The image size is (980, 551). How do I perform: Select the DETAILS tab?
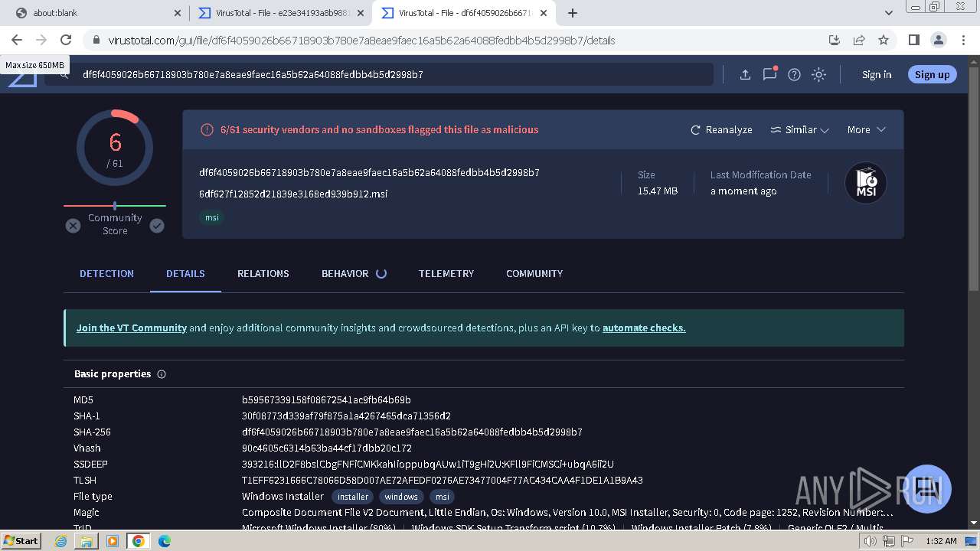[x=185, y=273]
